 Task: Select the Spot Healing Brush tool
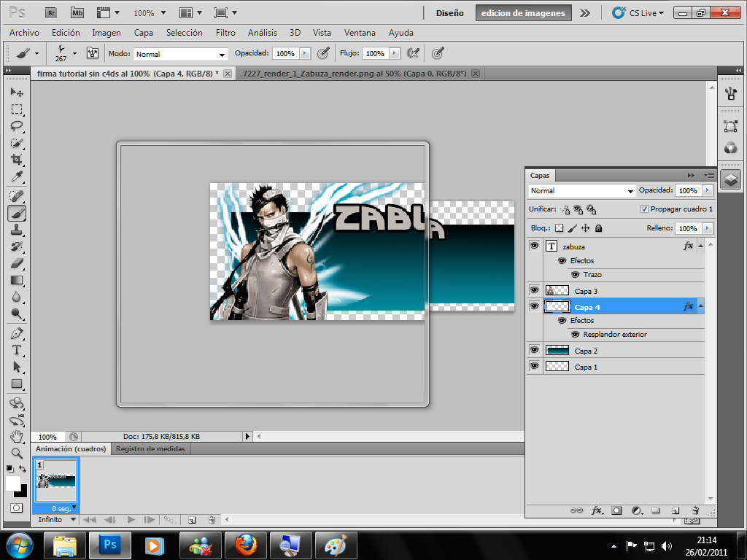17,196
